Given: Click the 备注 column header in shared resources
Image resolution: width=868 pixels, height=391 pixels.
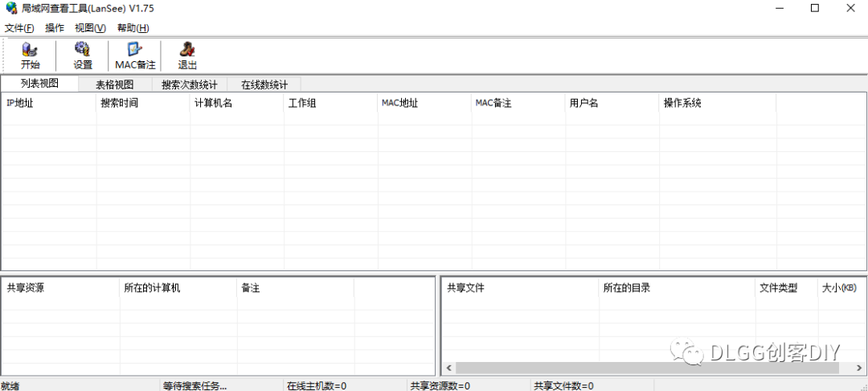Looking at the screenshot, I should point(296,288).
